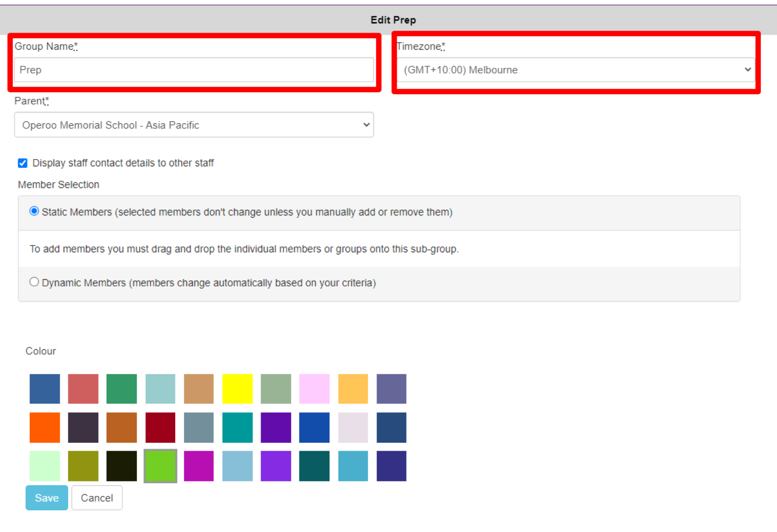Select the tan brown colour swatch
Screen dimensions: 777x532
pos(198,389)
